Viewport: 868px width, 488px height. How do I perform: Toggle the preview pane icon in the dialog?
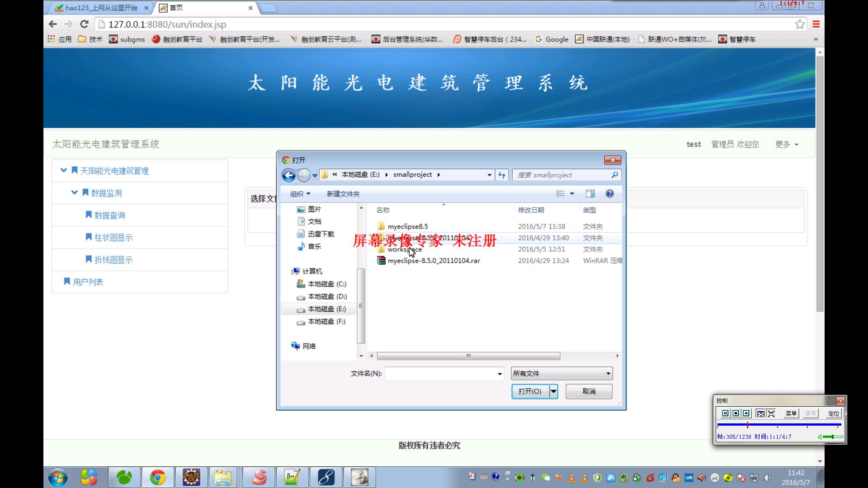coord(590,194)
